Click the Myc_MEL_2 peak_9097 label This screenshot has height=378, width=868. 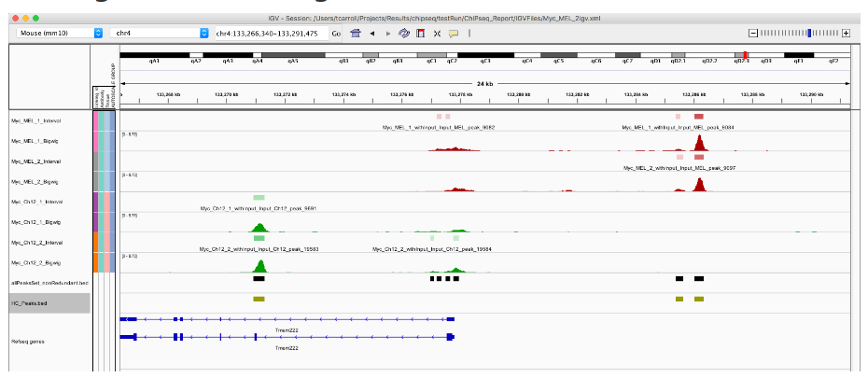point(679,168)
